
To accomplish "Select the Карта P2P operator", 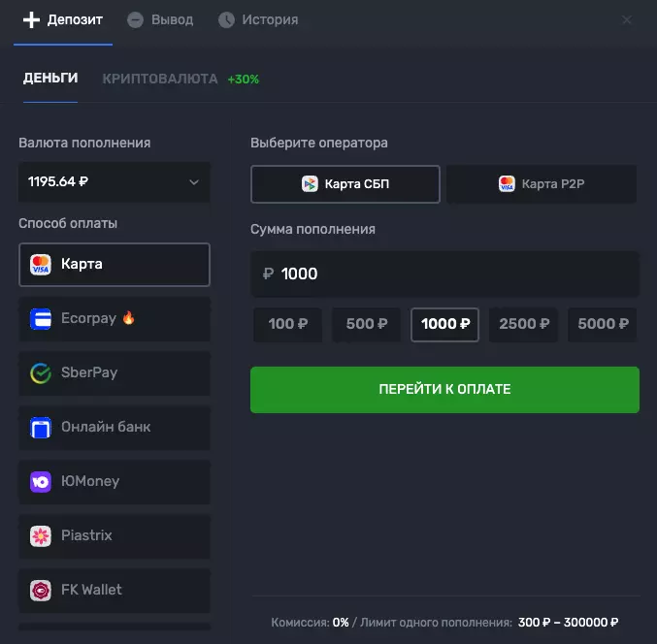I will coord(542,183).
